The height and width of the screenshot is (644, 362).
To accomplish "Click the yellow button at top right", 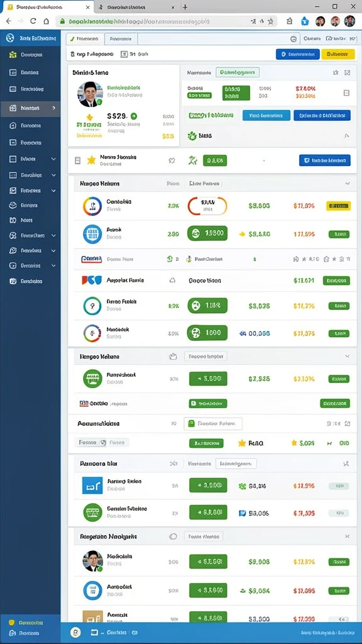I will (337, 54).
